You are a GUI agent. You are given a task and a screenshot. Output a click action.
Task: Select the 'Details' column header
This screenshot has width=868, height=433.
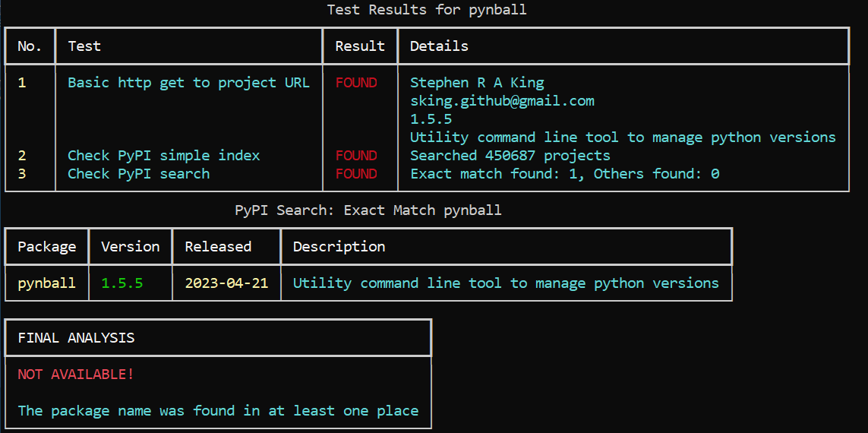439,46
